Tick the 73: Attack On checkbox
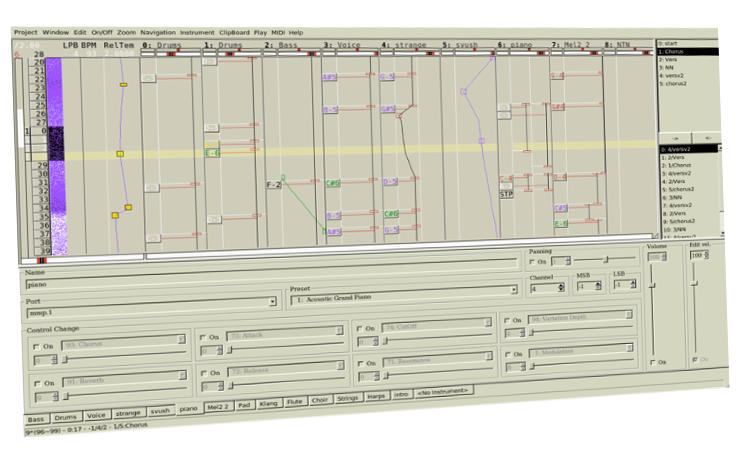The height and width of the screenshot is (450, 739). point(203,337)
